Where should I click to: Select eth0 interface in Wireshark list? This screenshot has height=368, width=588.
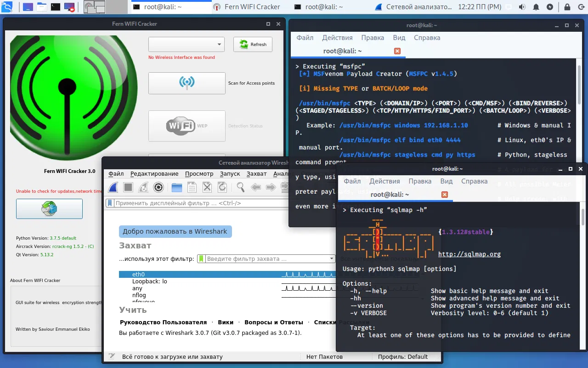click(227, 275)
